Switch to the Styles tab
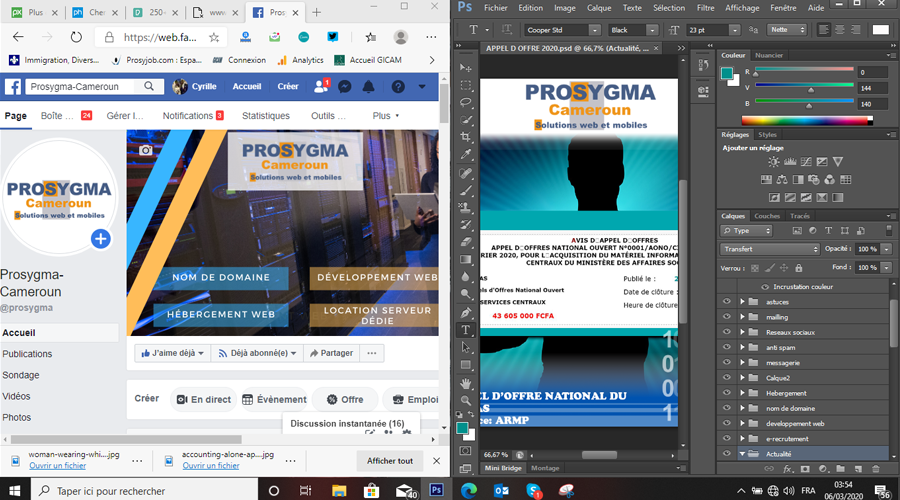 pos(767,134)
